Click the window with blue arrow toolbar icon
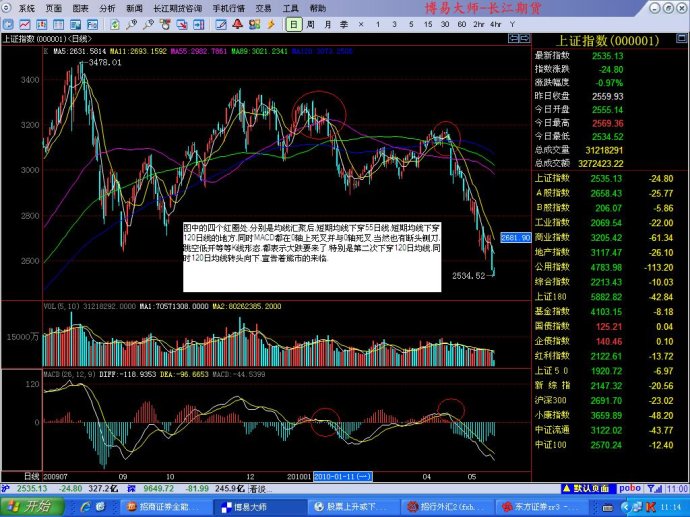This screenshot has width=690, height=517. coord(199,24)
